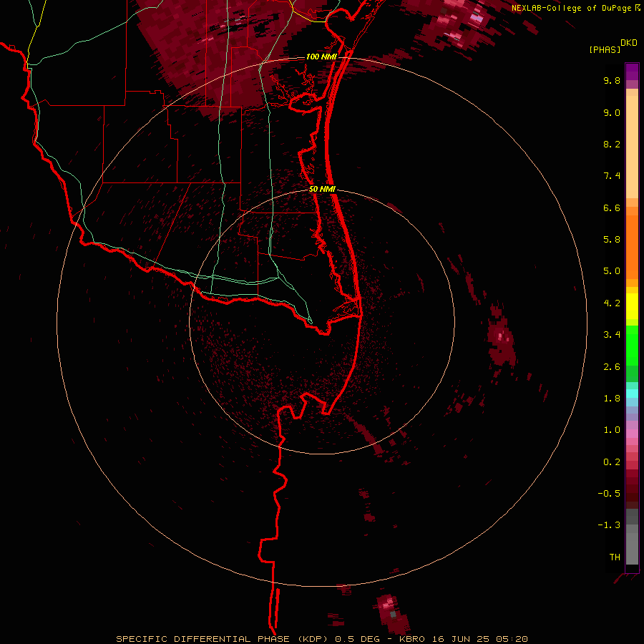This screenshot has height=644, width=644.
Task: Pick the purple segment at the color bar top
Action: (x=632, y=72)
